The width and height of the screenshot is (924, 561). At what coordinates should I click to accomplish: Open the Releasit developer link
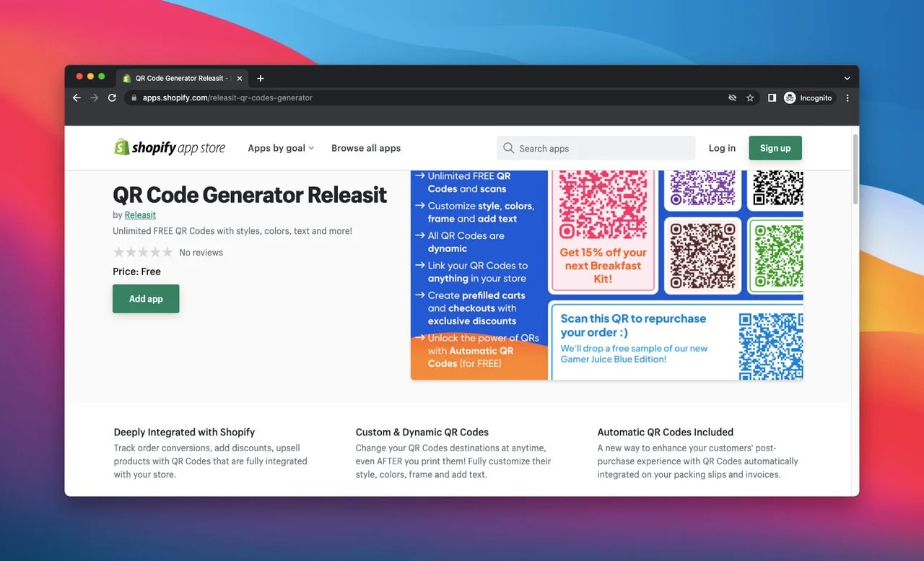tap(140, 215)
